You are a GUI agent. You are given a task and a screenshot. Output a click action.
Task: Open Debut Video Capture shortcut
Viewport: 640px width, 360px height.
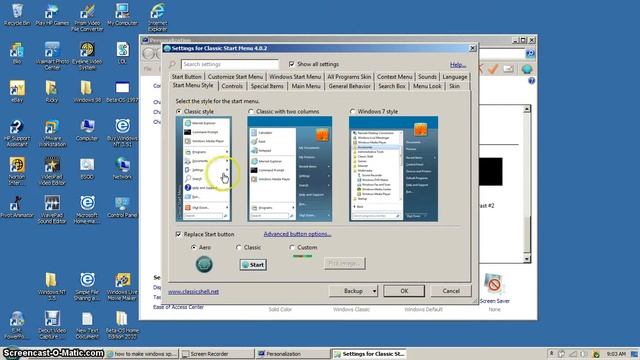52,325
